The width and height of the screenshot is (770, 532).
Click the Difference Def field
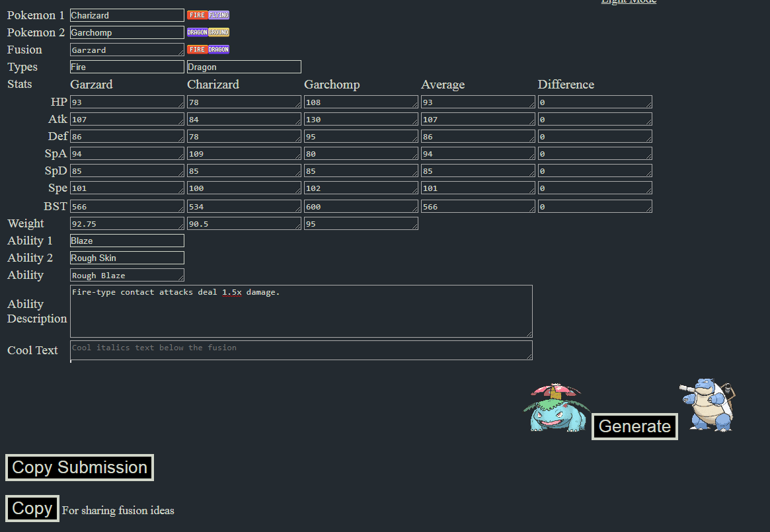pyautogui.click(x=595, y=136)
